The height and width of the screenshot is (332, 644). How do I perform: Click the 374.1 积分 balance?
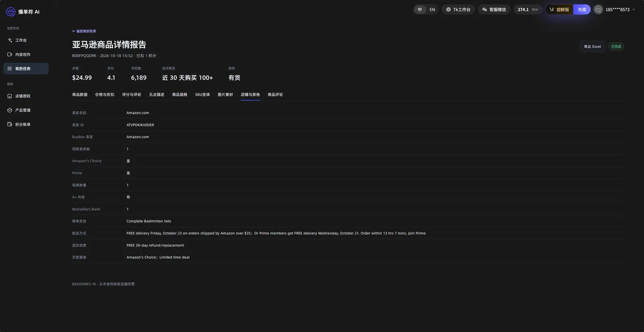[528, 10]
